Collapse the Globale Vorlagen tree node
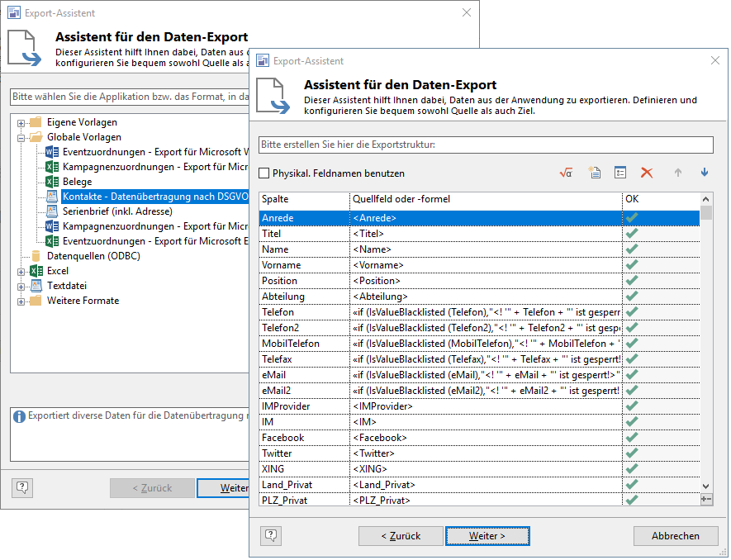This screenshot has width=731, height=560. coord(21,137)
